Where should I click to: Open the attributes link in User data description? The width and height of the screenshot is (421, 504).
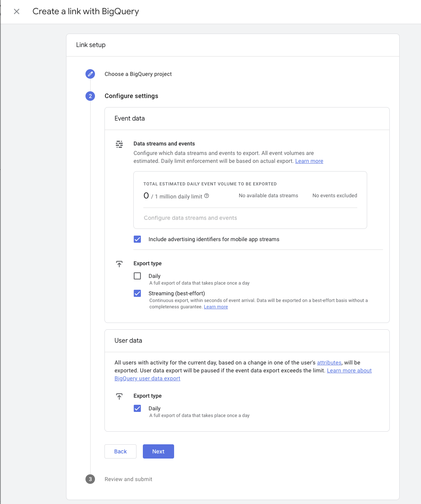click(x=329, y=362)
